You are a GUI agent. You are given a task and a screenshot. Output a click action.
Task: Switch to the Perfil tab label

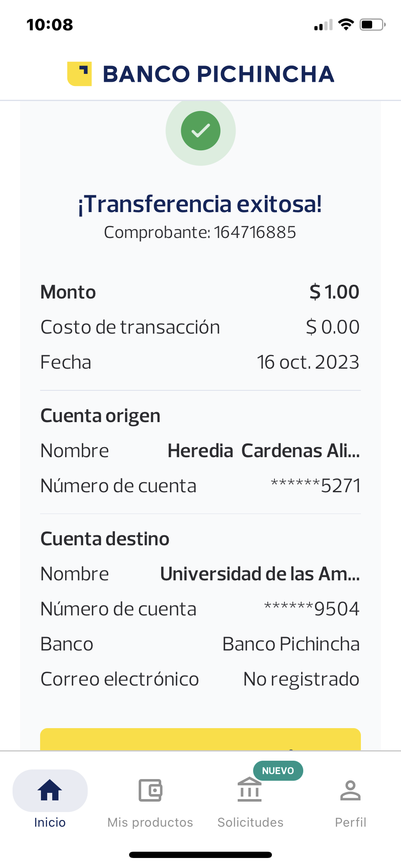pos(350,822)
